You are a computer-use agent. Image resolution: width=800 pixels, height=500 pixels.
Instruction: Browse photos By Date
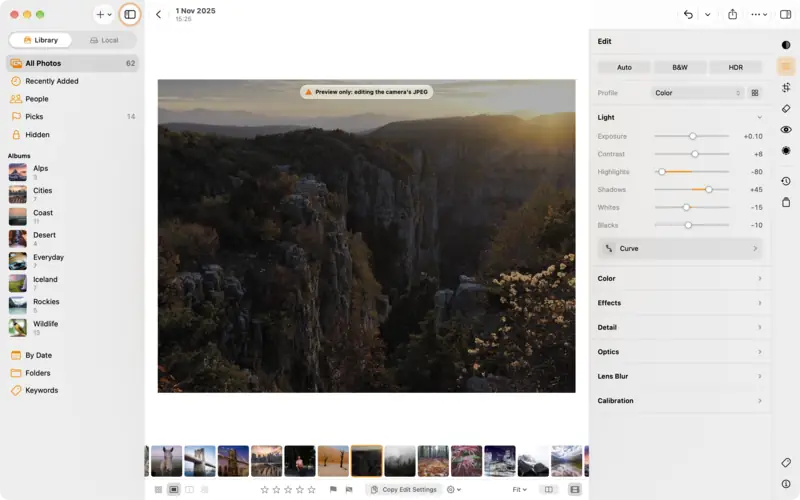coord(72,355)
